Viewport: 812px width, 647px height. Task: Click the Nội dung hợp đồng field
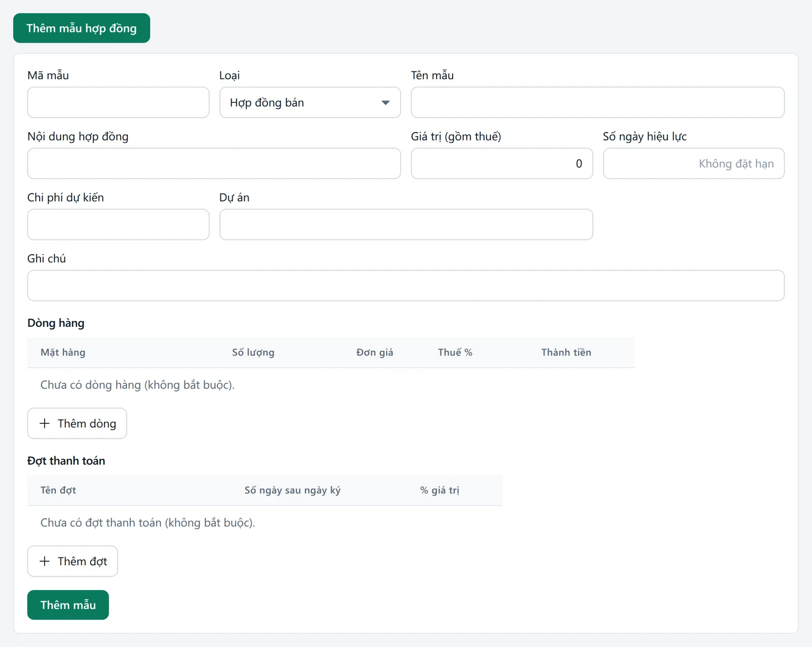point(214,163)
